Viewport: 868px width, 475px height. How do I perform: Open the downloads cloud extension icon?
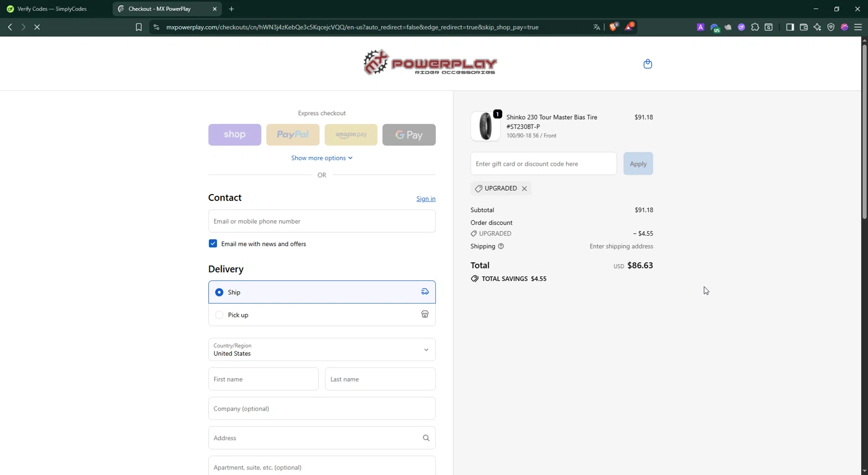(x=728, y=27)
